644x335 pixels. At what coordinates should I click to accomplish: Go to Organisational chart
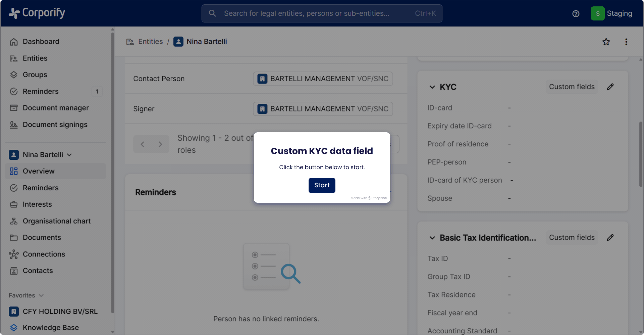(56, 221)
